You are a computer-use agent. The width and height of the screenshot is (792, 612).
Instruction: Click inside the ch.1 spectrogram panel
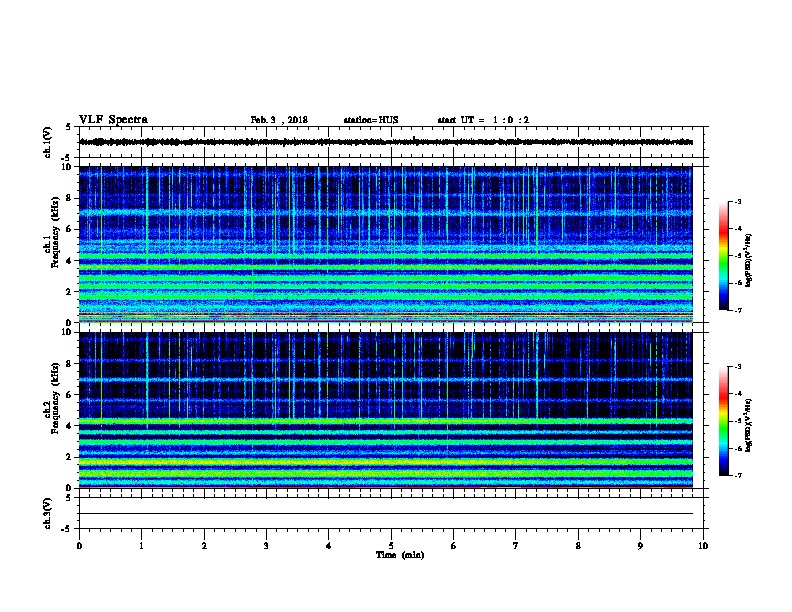[x=386, y=244]
